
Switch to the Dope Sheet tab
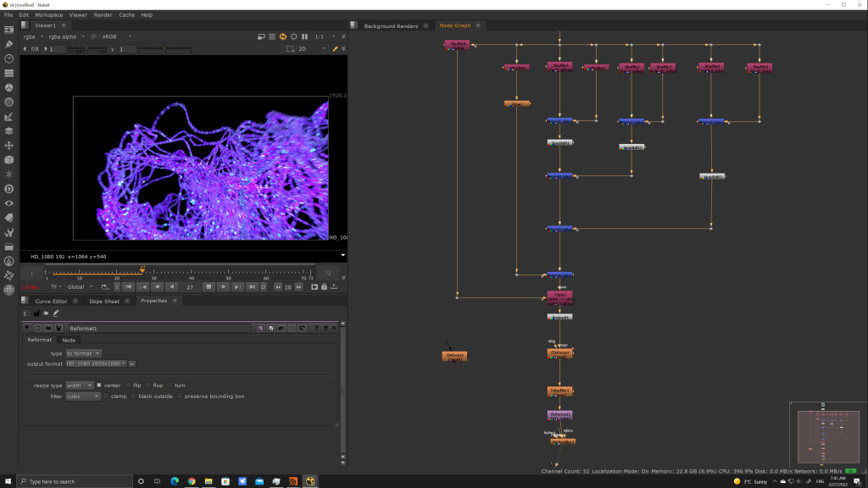104,301
